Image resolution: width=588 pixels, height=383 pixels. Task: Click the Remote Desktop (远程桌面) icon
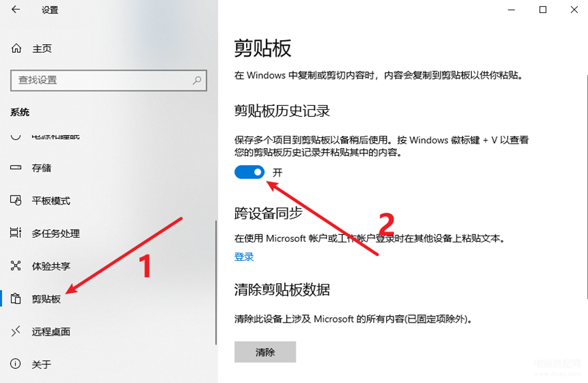[16, 331]
